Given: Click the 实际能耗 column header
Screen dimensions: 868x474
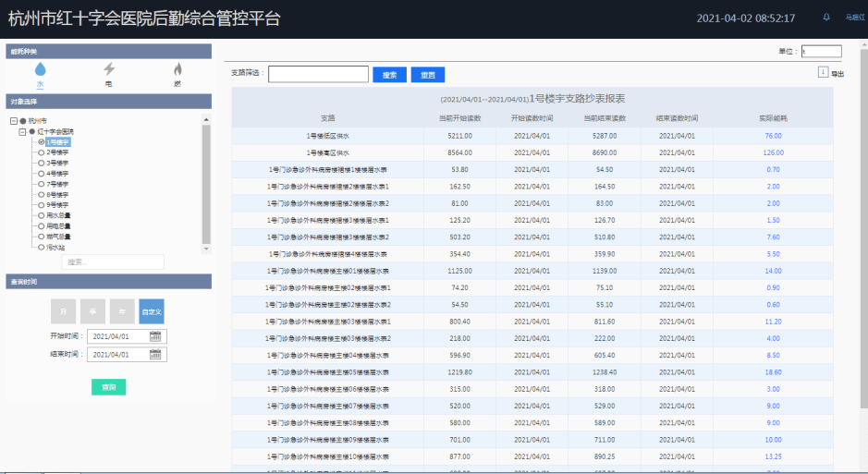Looking at the screenshot, I should click(773, 118).
